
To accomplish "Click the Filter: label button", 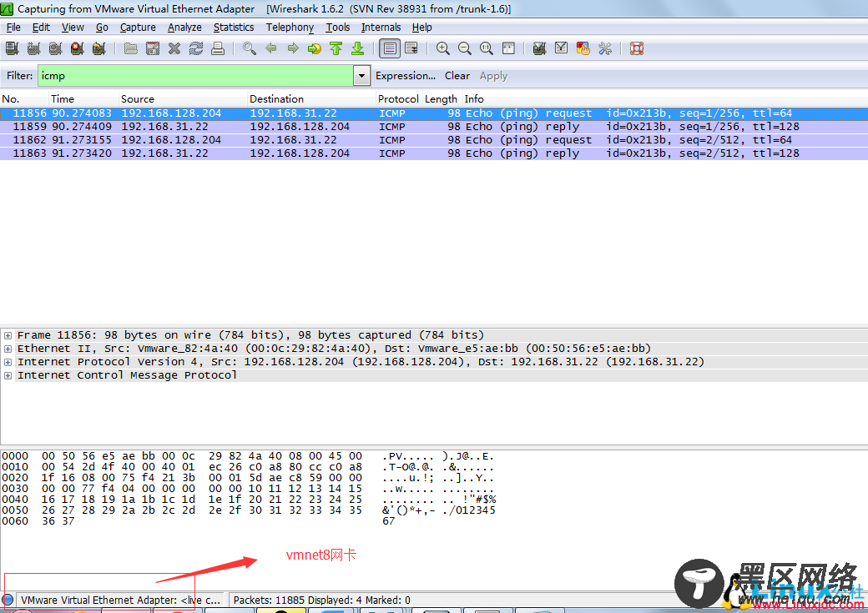I will [x=19, y=76].
